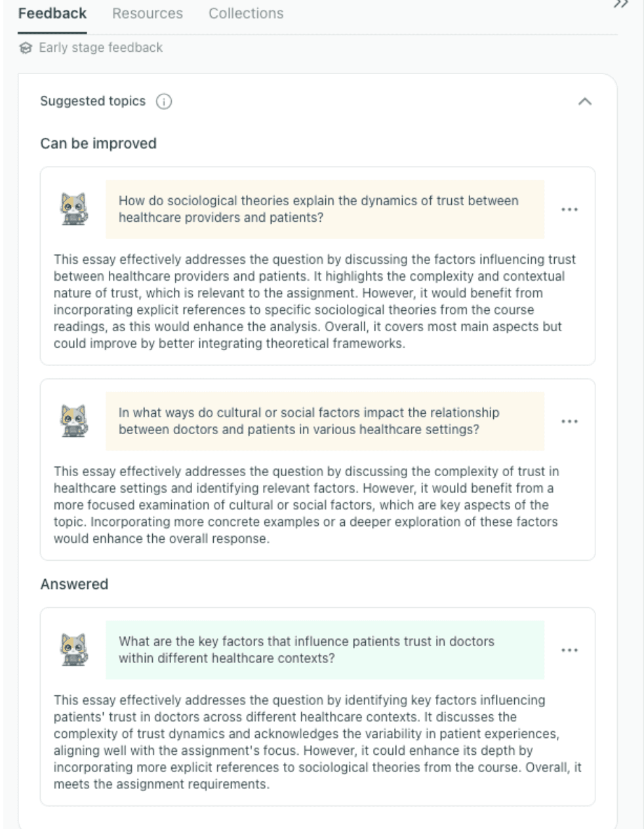Collapse the side panel with double-chevron icon
The image size is (644, 829).
(620, 4)
